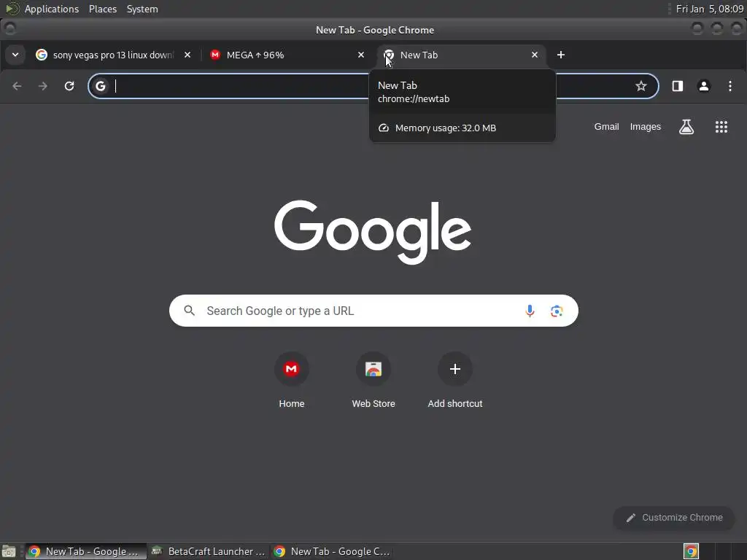Click the Search Google or type a URL box

373,311
